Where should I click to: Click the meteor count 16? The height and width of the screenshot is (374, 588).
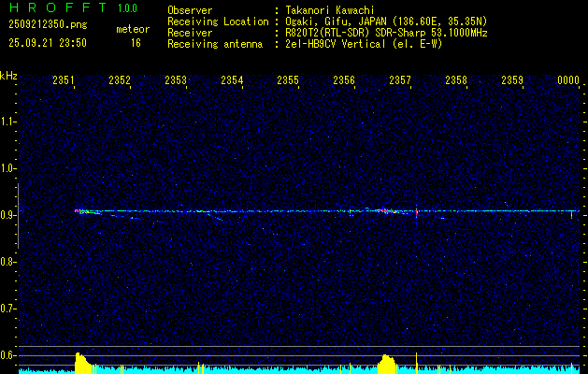pos(136,43)
